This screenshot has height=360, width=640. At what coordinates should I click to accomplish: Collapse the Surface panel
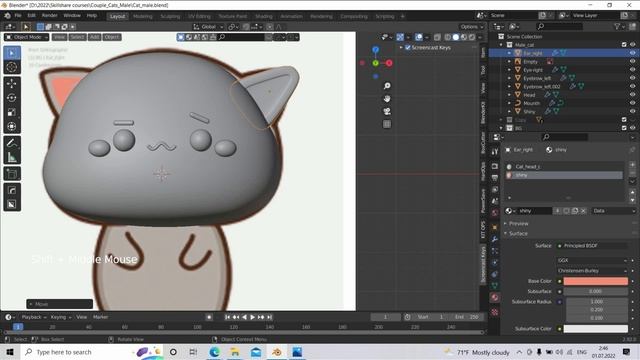click(518, 233)
